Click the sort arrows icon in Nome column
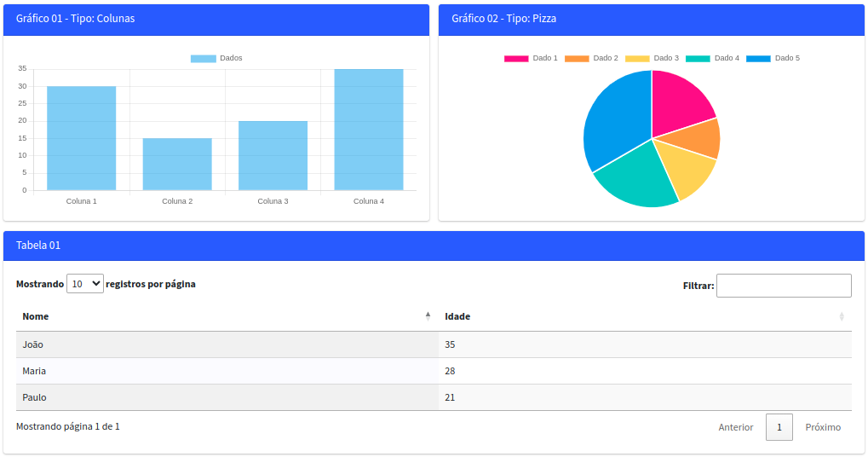 tap(428, 316)
